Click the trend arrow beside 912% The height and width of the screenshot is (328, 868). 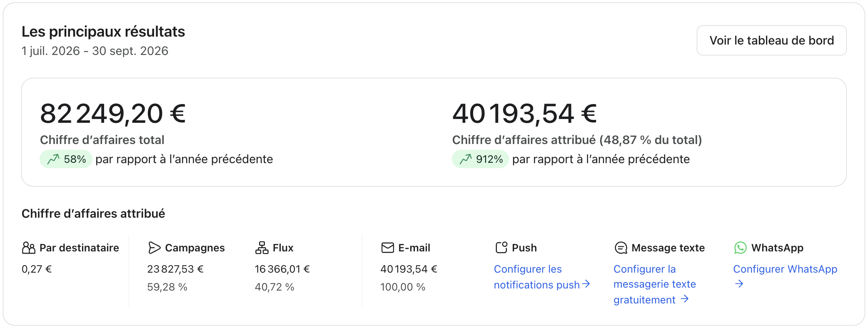[466, 159]
